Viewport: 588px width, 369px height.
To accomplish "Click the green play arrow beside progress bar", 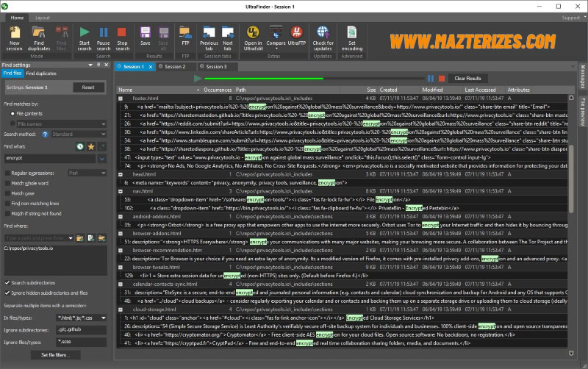I will [198, 79].
